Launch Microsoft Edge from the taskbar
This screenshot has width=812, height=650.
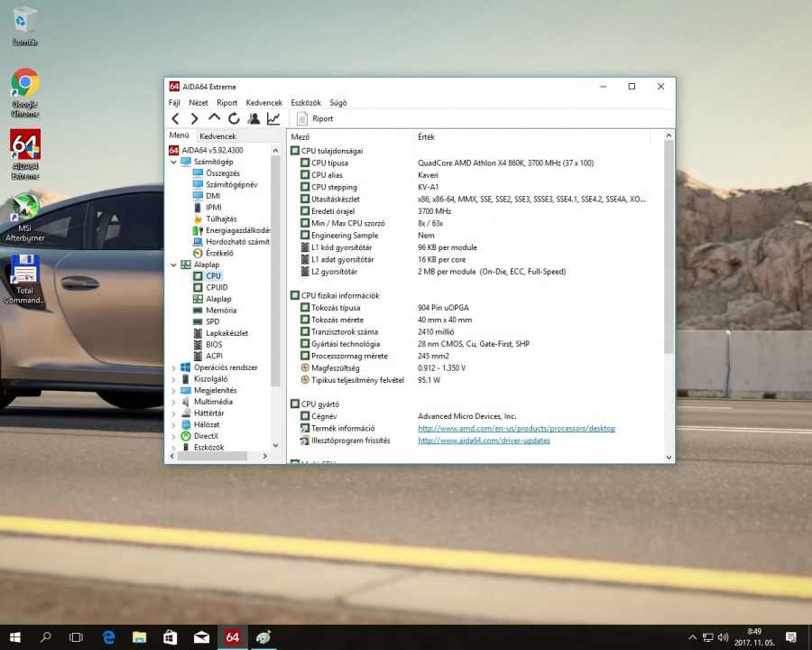pos(108,637)
